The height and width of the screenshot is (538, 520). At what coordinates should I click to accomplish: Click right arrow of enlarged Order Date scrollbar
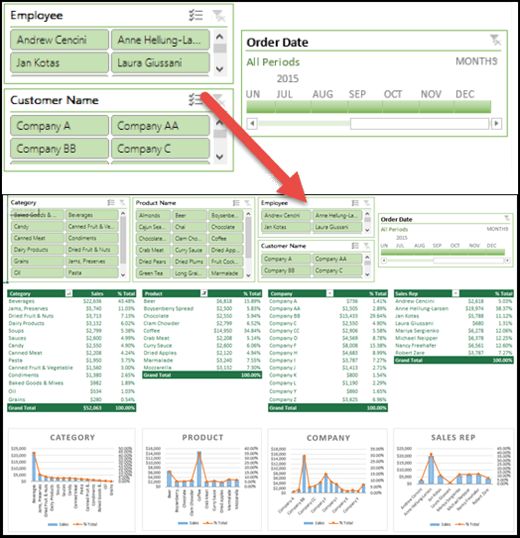click(x=496, y=124)
